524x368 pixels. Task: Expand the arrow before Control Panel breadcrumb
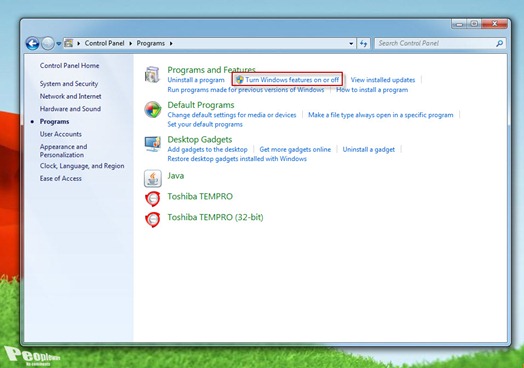pyautogui.click(x=79, y=43)
